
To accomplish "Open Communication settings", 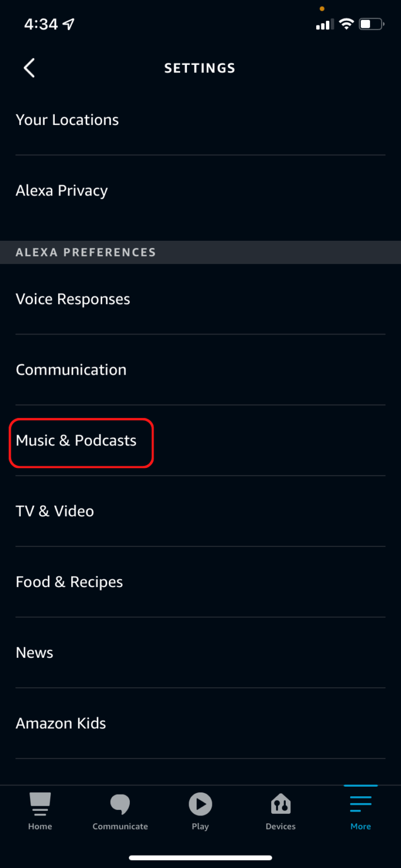I will 71,370.
